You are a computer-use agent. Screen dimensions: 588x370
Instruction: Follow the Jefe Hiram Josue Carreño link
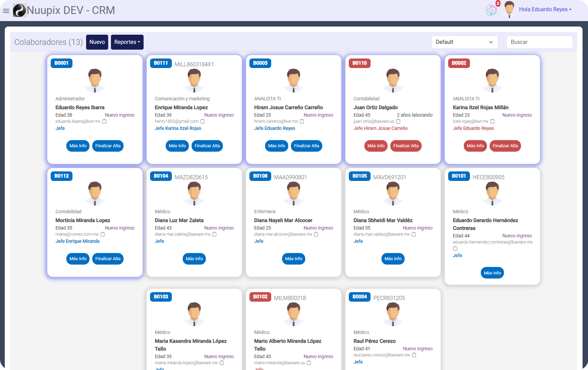coord(380,128)
